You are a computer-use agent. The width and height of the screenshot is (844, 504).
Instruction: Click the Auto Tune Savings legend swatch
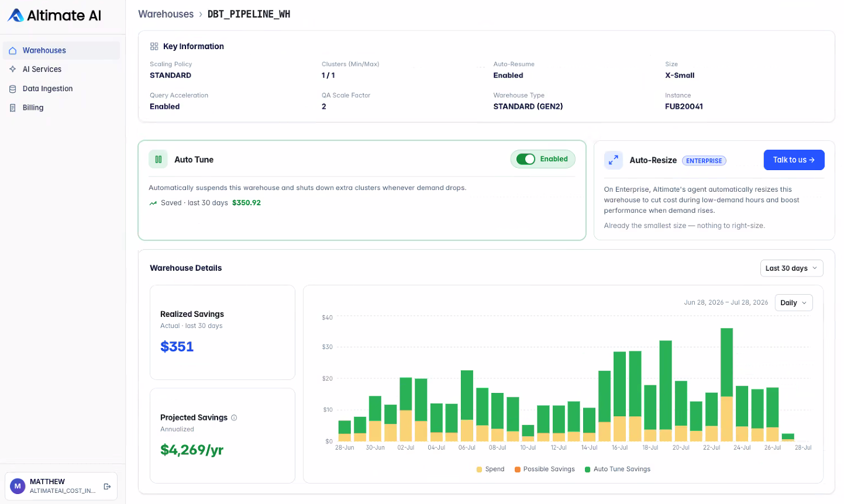click(x=588, y=470)
